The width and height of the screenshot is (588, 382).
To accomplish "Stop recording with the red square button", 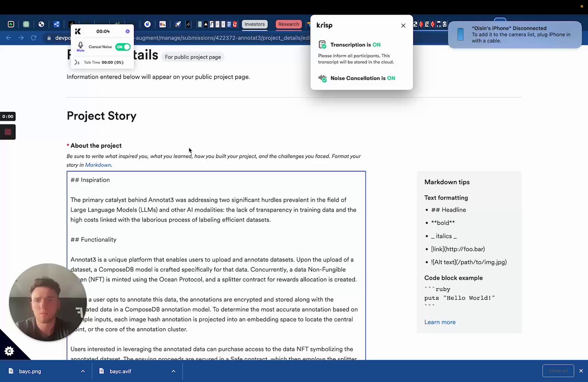I will coord(8,132).
